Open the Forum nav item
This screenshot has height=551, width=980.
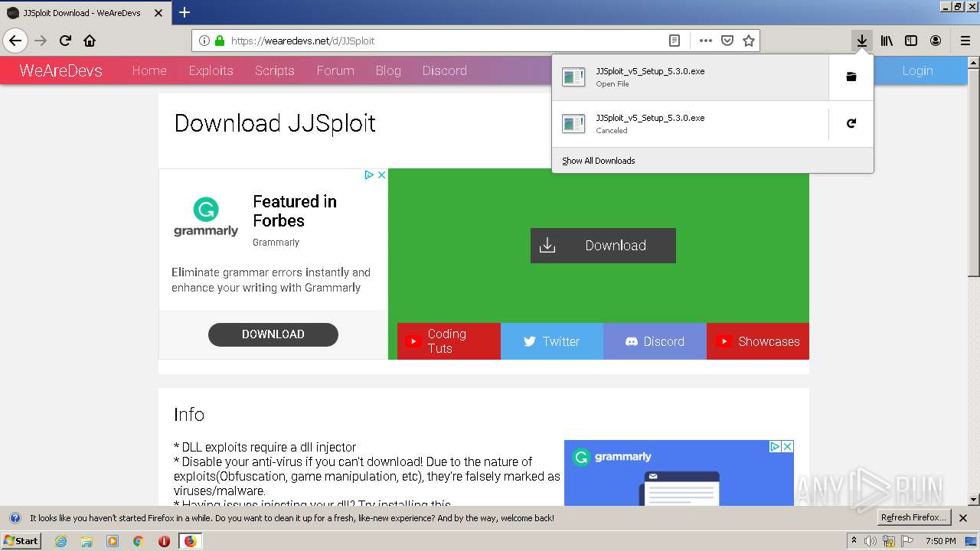(x=335, y=70)
